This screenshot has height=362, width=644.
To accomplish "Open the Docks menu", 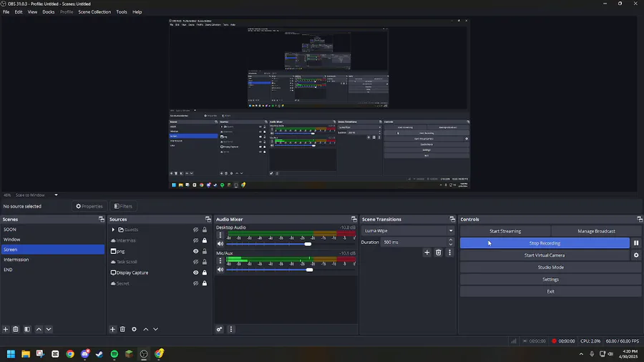I will pyautogui.click(x=49, y=12).
